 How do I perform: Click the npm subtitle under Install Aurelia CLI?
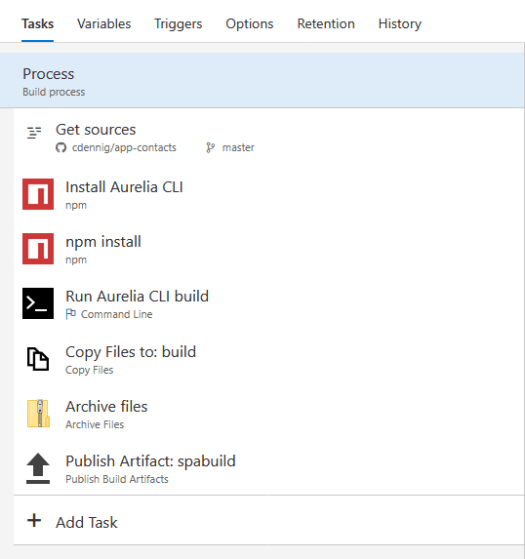[76, 206]
